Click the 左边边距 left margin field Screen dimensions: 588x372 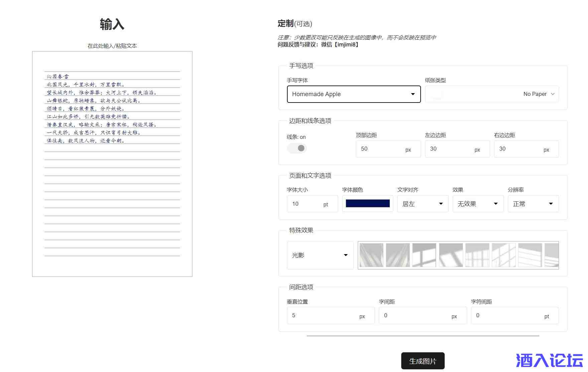coord(450,149)
